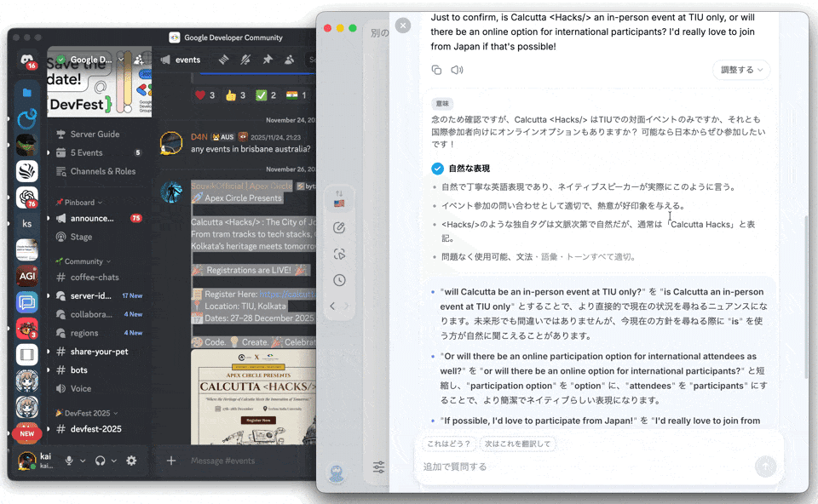This screenshot has width=818, height=504.
Task: Open pinned messages in events channel
Action: (x=268, y=60)
